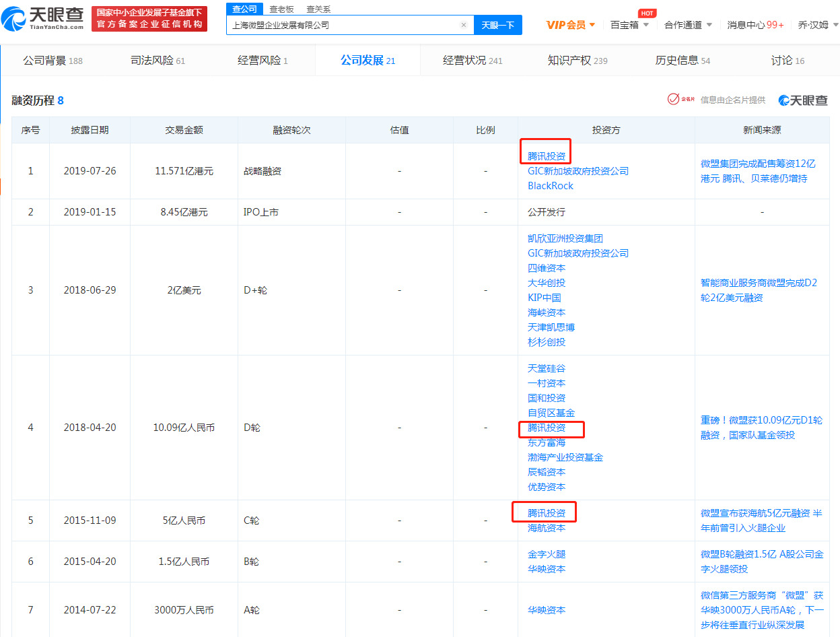Image resolution: width=840 pixels, height=637 pixels.
Task: Open 自贸区基金 investor link
Action: [551, 413]
